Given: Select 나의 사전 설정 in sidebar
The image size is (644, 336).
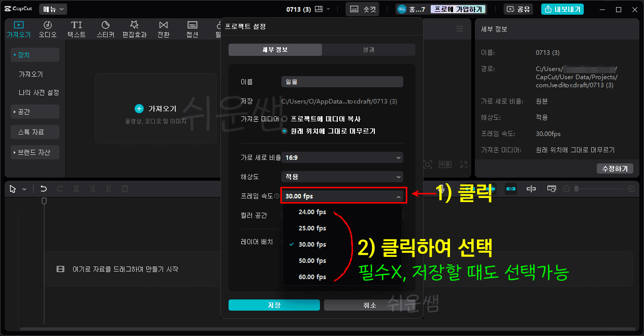Looking at the screenshot, I should (x=39, y=93).
